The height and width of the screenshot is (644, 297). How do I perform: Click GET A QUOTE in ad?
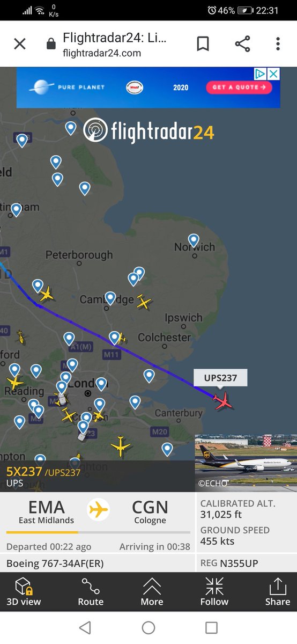coord(240,87)
